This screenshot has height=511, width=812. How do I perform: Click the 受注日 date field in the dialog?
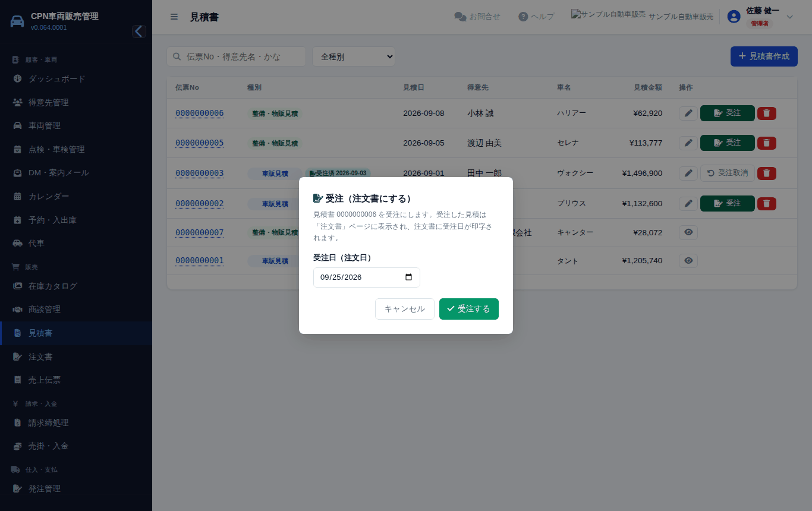[x=367, y=277]
